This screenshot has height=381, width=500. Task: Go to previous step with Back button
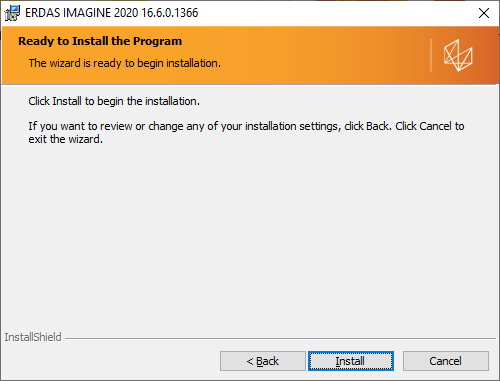tap(263, 361)
